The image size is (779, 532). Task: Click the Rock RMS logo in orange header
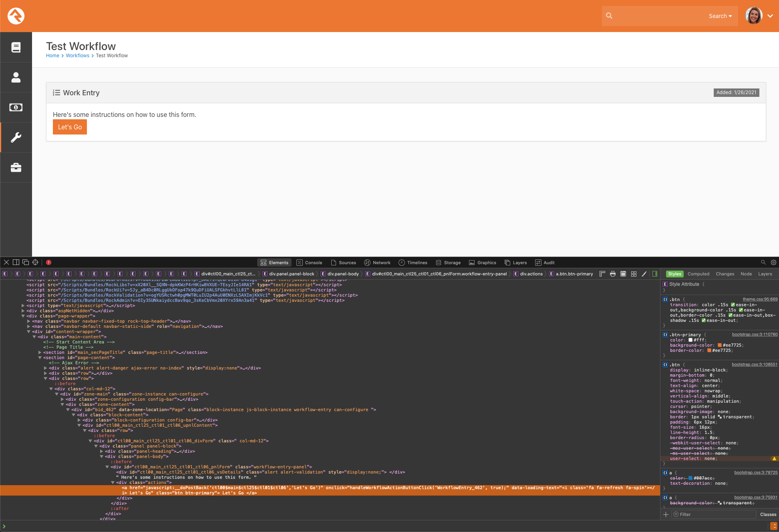[16, 16]
